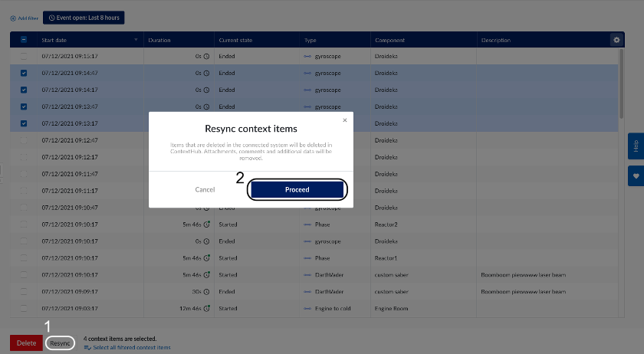Sort by Start date column arrow
The height and width of the screenshot is (354, 644).
pyautogui.click(x=136, y=40)
